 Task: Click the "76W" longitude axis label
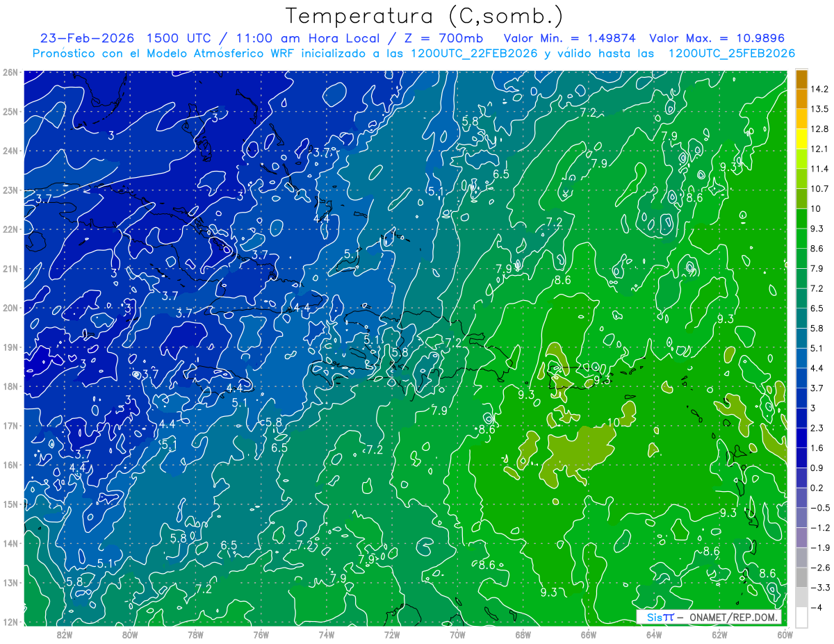coord(261,635)
